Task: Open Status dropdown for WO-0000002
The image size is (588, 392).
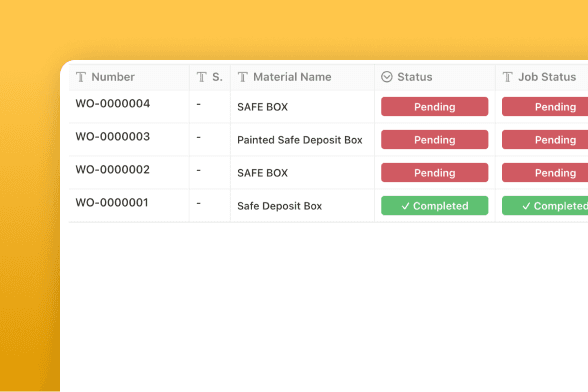Action: tap(435, 173)
